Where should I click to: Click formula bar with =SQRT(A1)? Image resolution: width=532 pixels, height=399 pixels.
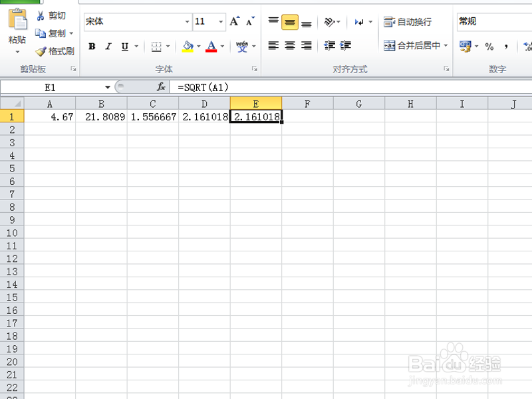click(351, 88)
